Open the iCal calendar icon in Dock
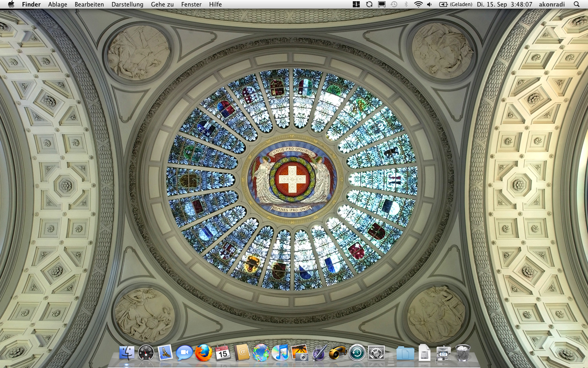 point(223,352)
